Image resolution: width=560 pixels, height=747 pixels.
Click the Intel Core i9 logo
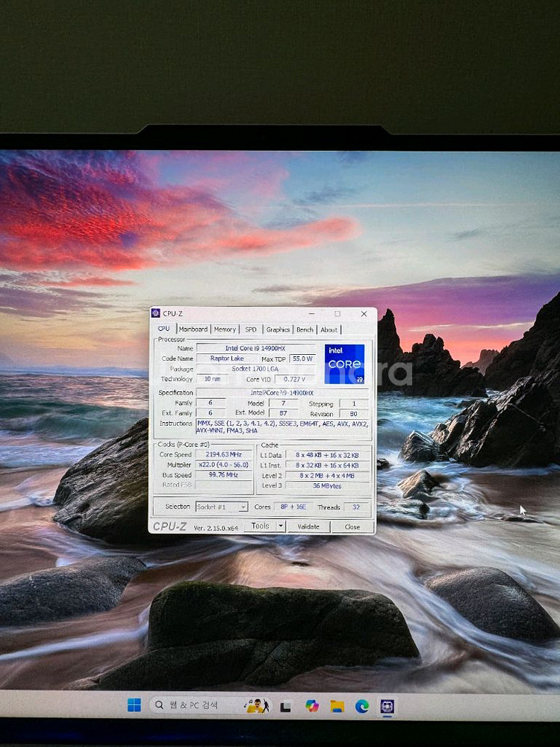coord(344,364)
